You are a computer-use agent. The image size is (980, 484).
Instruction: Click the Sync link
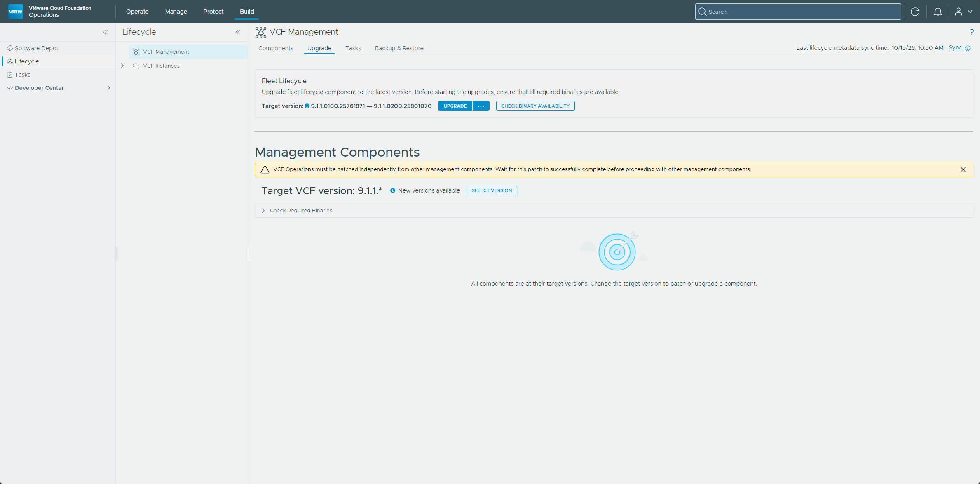(x=955, y=48)
